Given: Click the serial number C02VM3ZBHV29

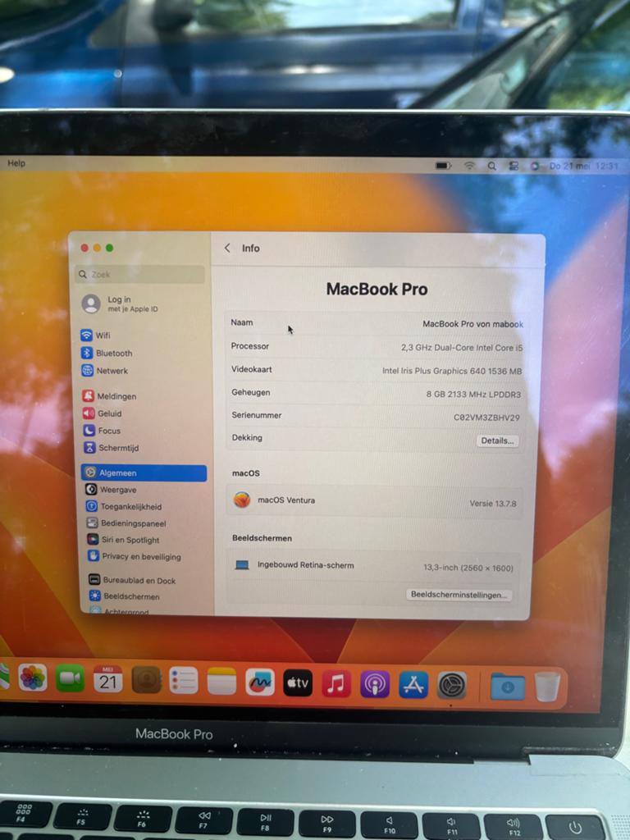Looking at the screenshot, I should (486, 418).
